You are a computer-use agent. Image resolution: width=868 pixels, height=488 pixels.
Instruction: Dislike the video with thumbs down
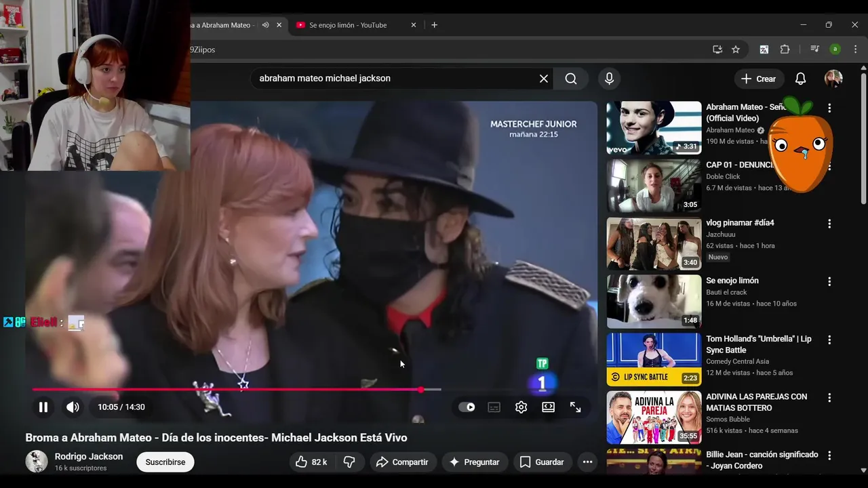pos(349,462)
